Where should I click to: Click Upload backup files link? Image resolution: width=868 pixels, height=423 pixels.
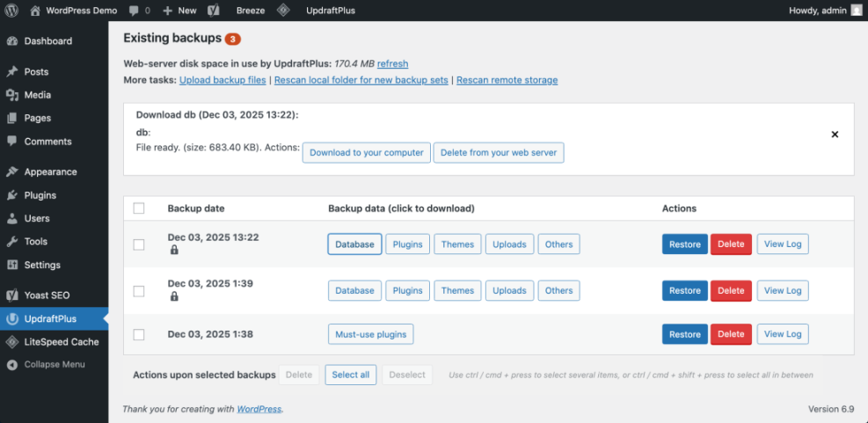[x=222, y=80]
